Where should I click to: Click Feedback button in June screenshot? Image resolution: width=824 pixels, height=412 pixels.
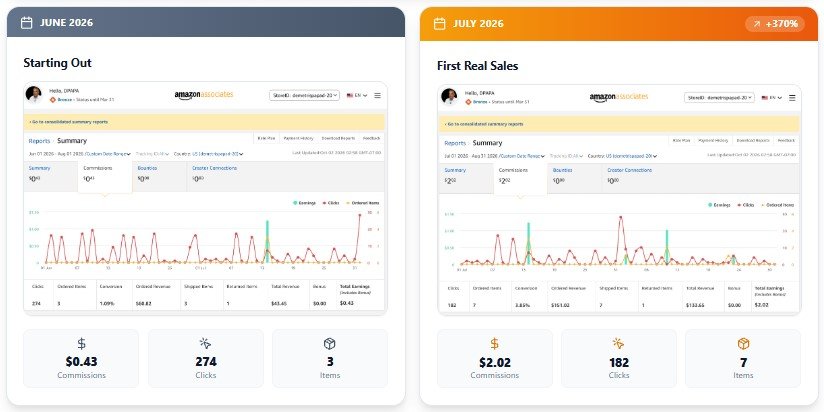tap(372, 138)
